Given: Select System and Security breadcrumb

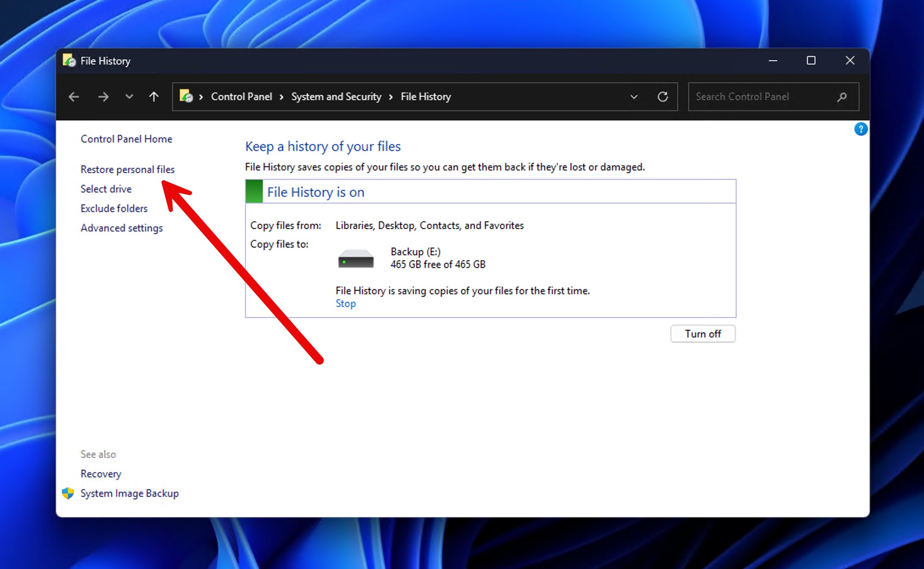Looking at the screenshot, I should click(x=336, y=97).
